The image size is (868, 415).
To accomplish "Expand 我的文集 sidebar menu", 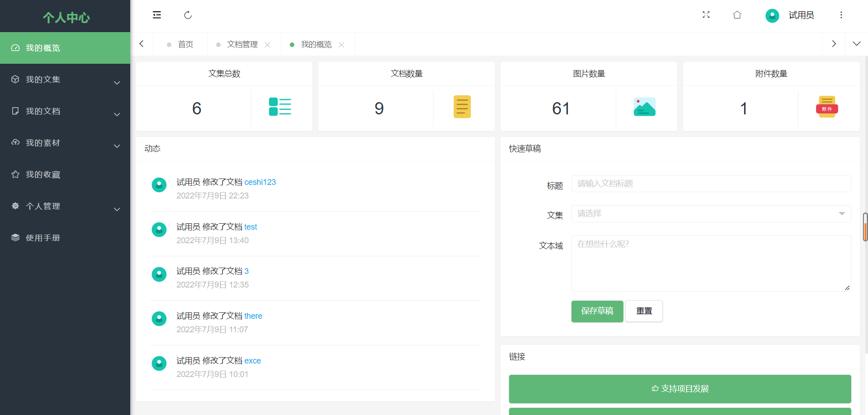I will [x=65, y=80].
